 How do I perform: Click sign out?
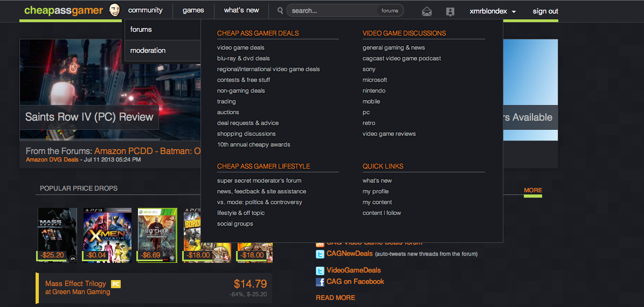click(x=545, y=11)
